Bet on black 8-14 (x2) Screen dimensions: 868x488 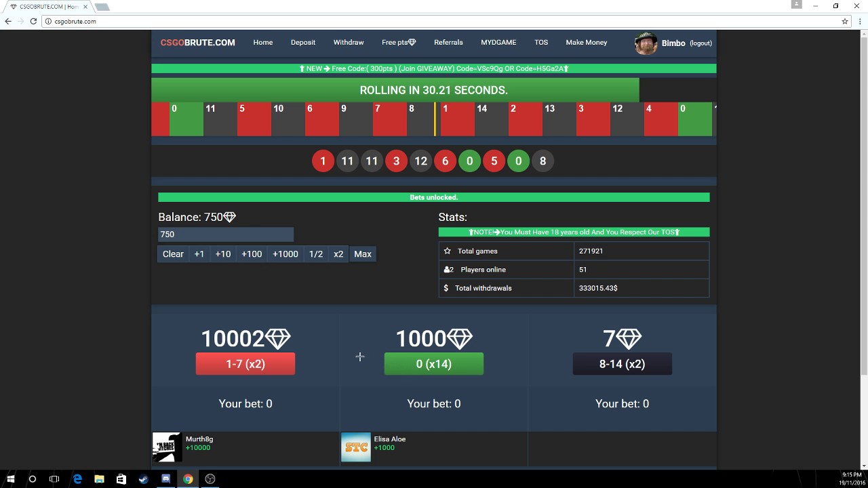623,364
